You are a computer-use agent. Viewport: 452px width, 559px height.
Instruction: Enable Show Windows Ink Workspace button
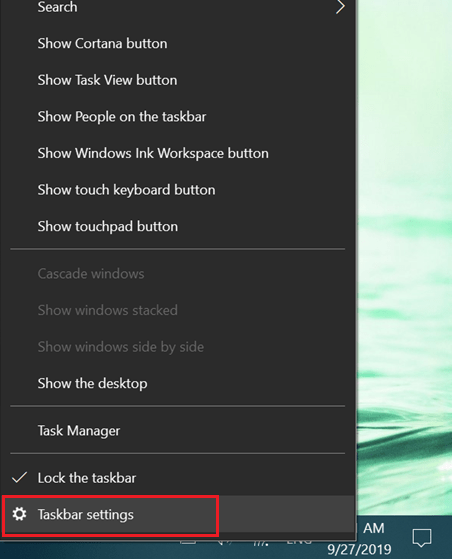point(153,153)
